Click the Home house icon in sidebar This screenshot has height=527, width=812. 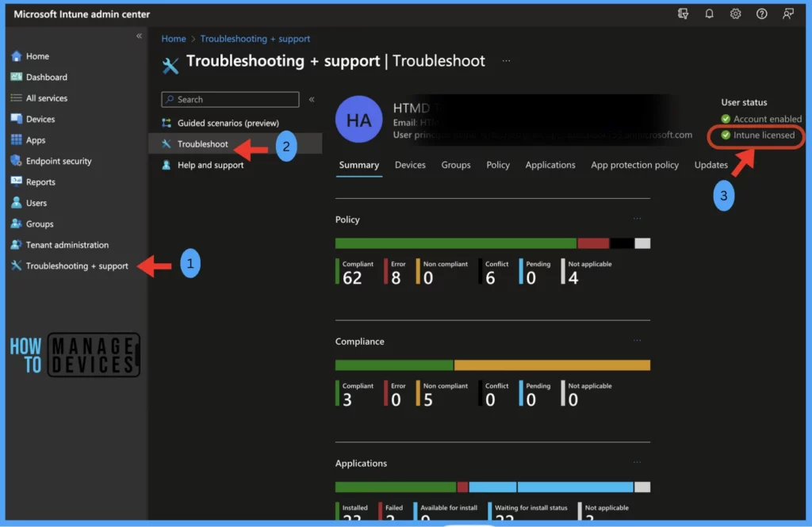[17, 56]
